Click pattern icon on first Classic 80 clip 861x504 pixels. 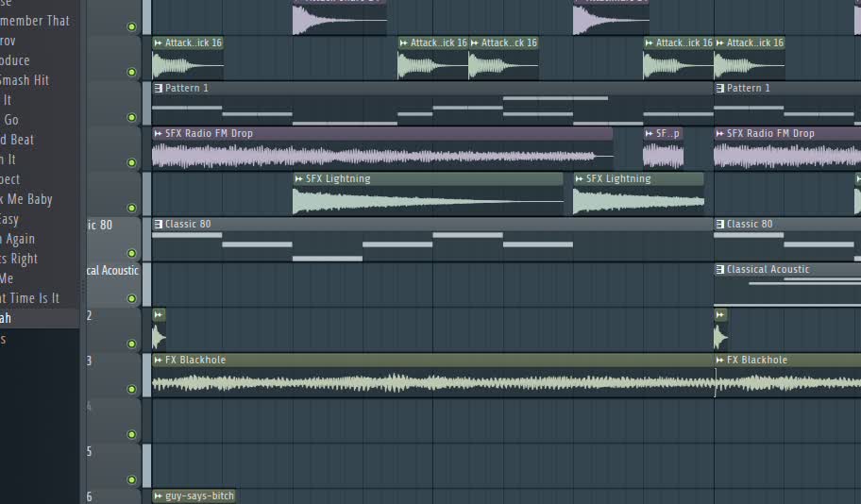coord(159,224)
